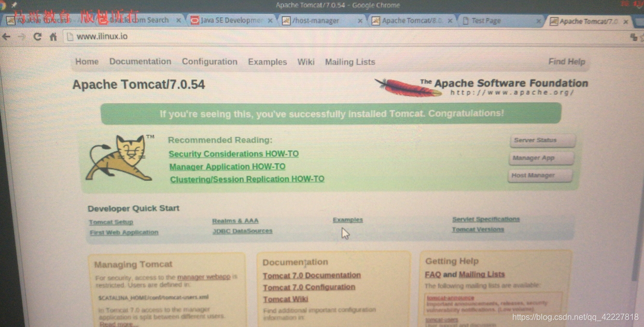The height and width of the screenshot is (327, 644).
Task: Click Find Help in the navigation bar
Action: click(x=567, y=62)
